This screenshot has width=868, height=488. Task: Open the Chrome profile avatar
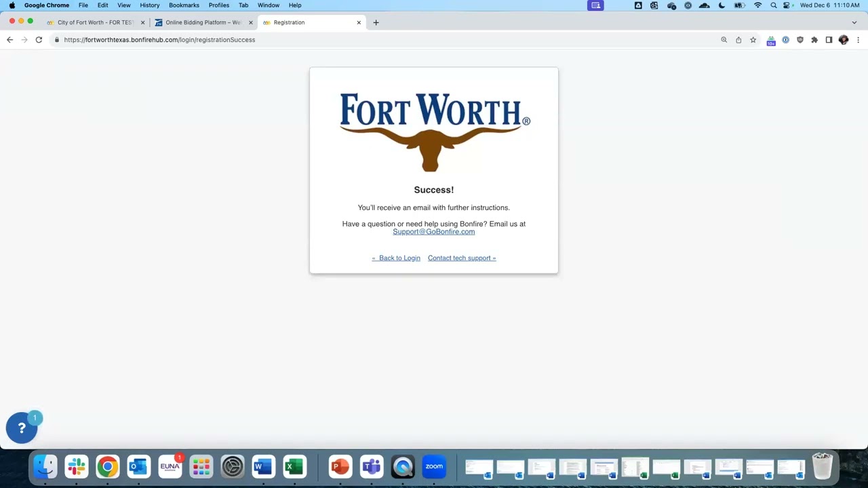[x=844, y=40]
